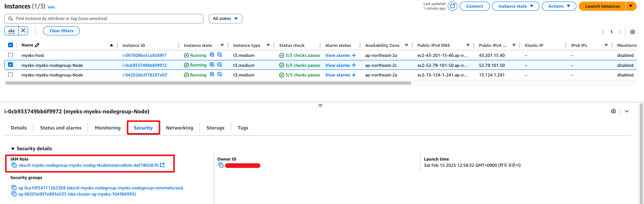Uncheck instance i-0cb933749bb6f9972 checkbox
The height and width of the screenshot is (204, 644).
(x=11, y=65)
